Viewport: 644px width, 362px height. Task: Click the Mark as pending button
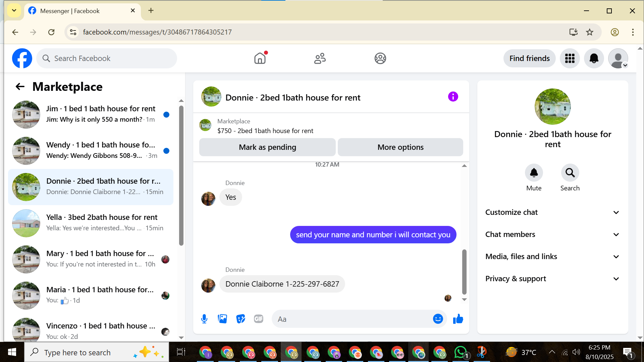pyautogui.click(x=267, y=147)
